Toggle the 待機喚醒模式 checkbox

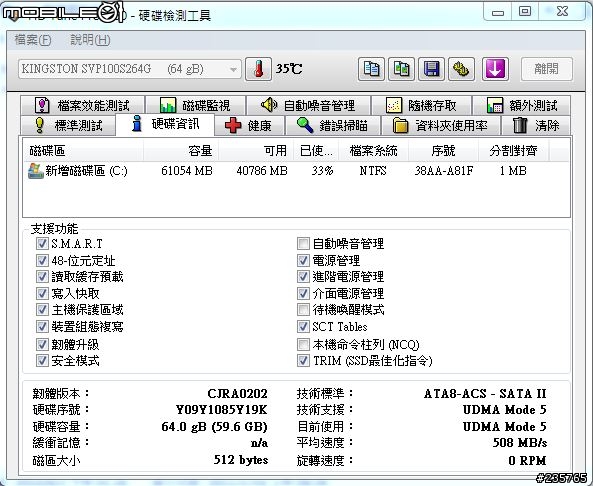click(303, 309)
